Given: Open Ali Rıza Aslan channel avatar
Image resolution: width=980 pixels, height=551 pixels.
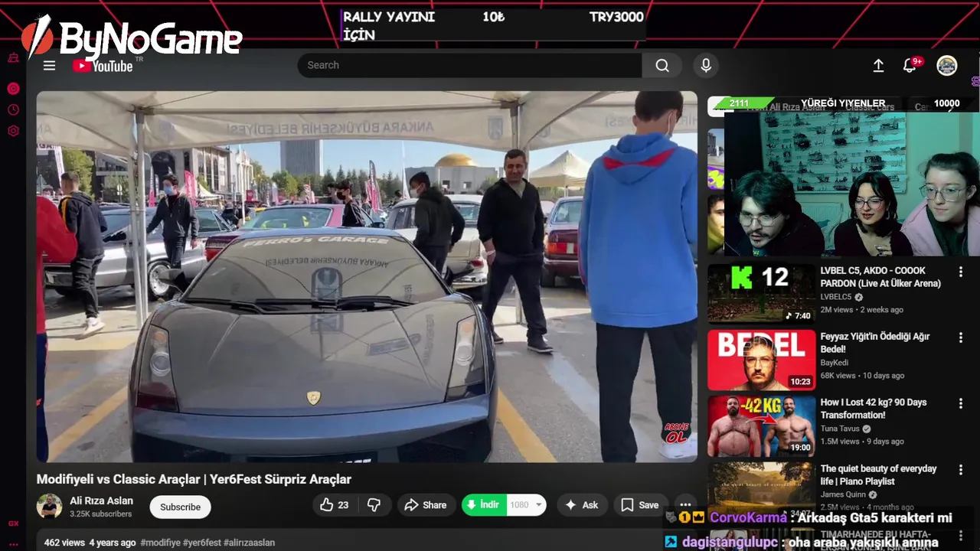Looking at the screenshot, I should 50,507.
